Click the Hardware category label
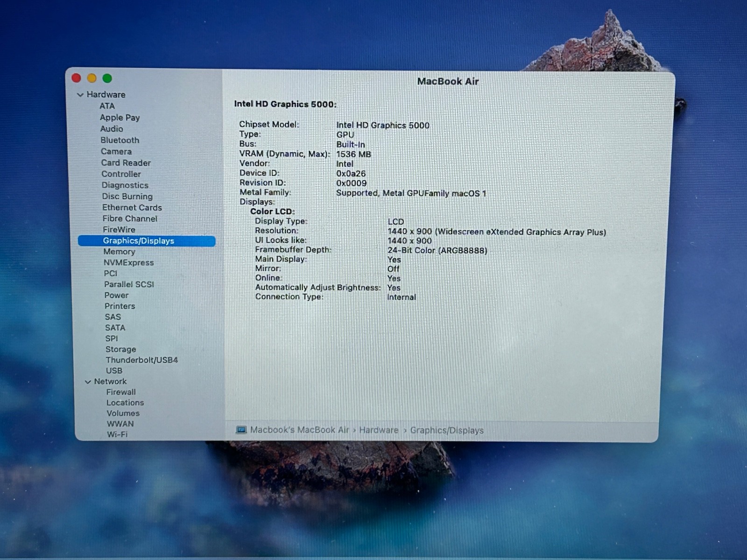Screen dimensions: 747x560 pyautogui.click(x=106, y=94)
